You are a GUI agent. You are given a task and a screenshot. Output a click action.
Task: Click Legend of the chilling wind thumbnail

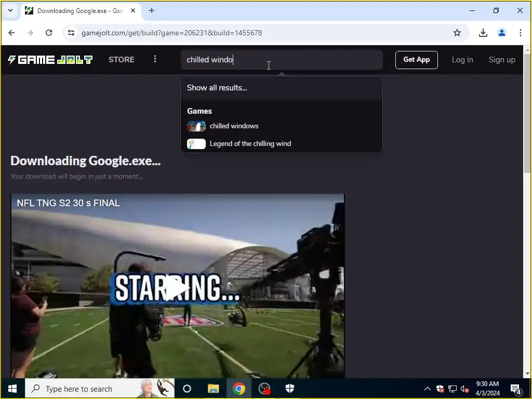coord(196,144)
